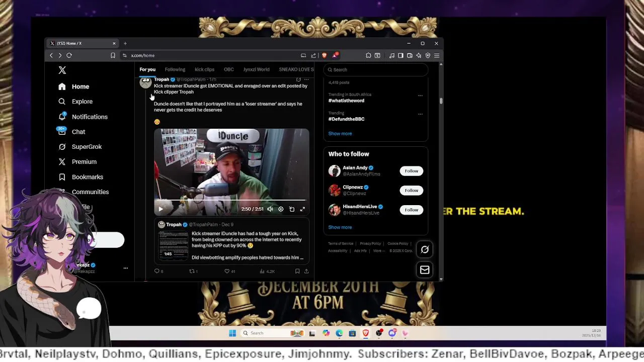
Task: Open Chat in the sidebar
Action: point(71,132)
